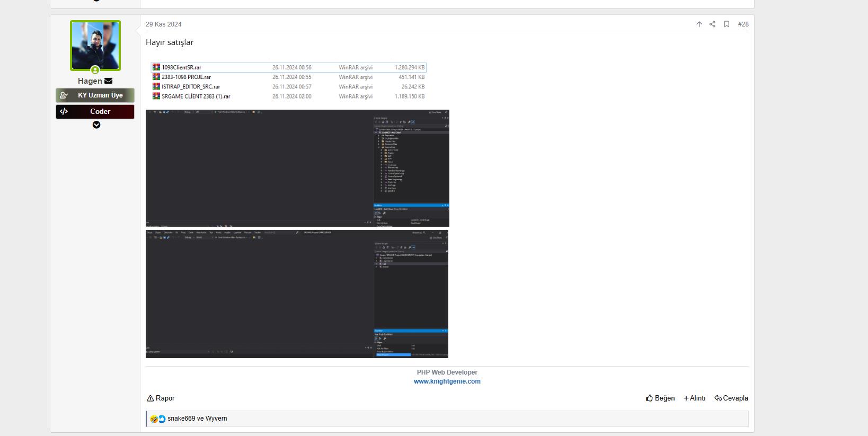Screen dimensions: 868x436
Task: Report the post with Rapor
Action: click(x=161, y=398)
